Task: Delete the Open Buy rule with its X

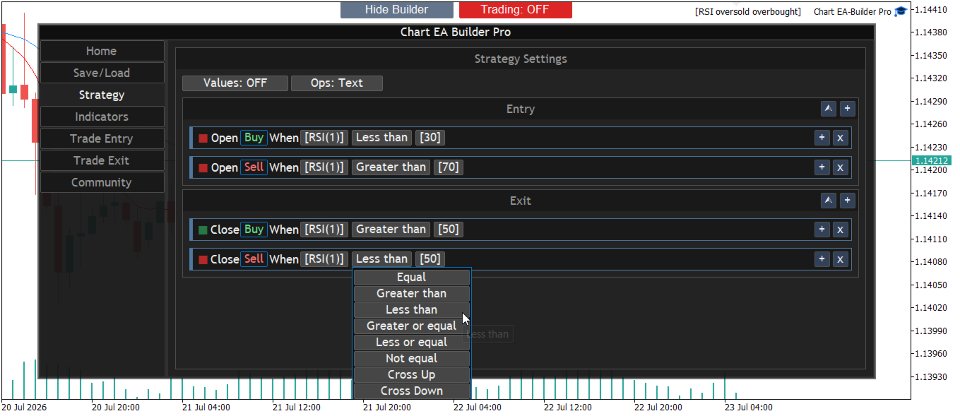Action: point(841,138)
